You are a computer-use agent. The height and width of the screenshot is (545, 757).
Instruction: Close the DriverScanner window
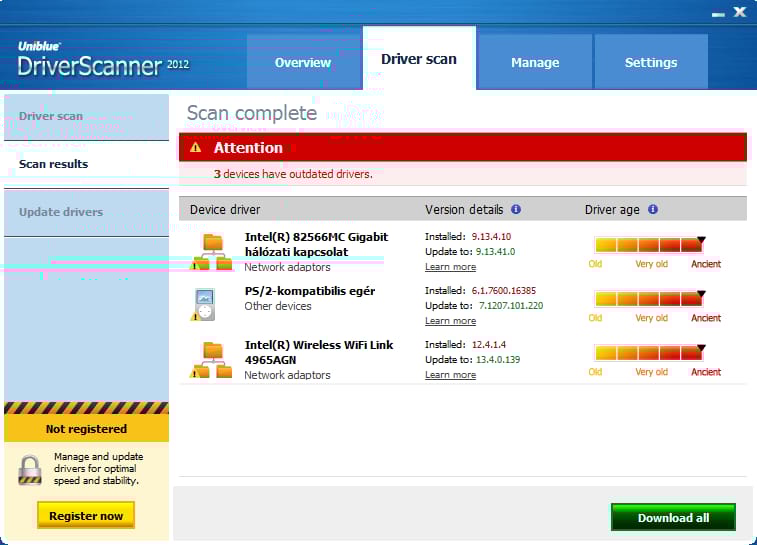coord(740,12)
